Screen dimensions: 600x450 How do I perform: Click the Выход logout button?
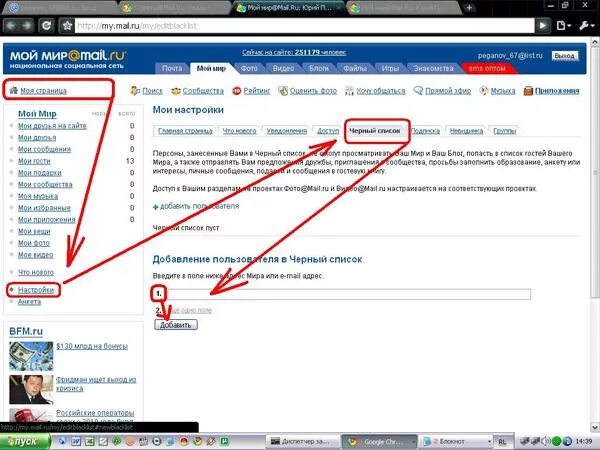point(564,55)
